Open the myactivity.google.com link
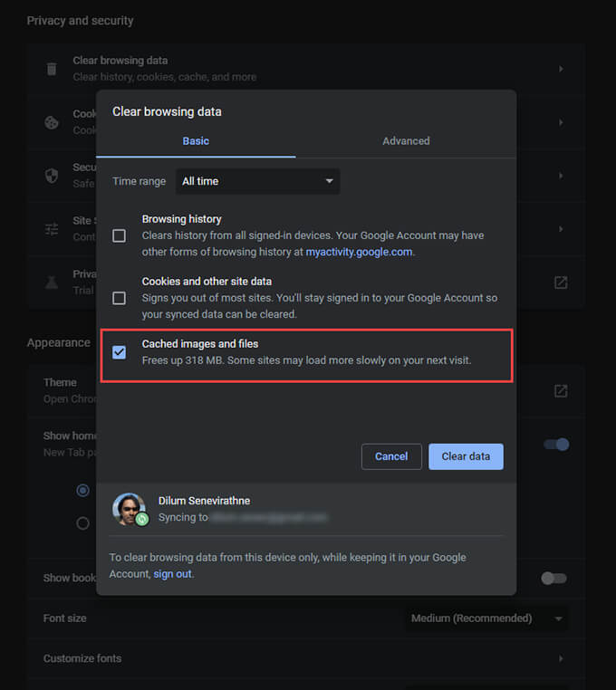This screenshot has width=616, height=690. click(359, 252)
